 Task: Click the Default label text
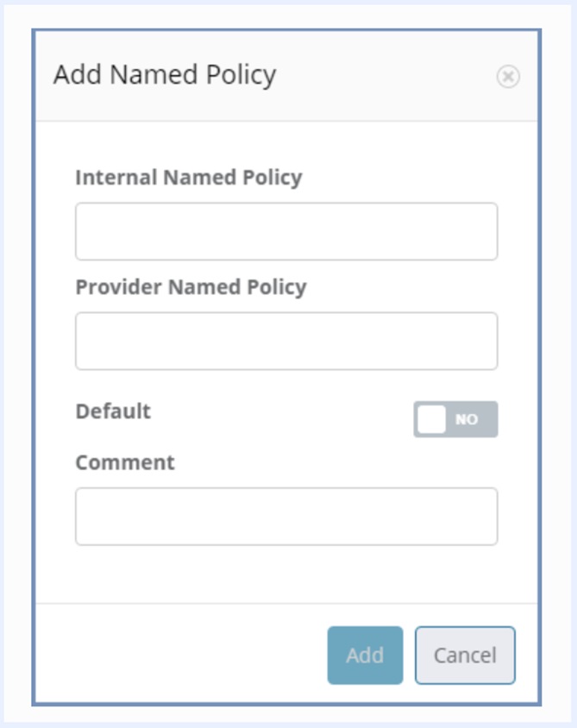click(x=113, y=411)
